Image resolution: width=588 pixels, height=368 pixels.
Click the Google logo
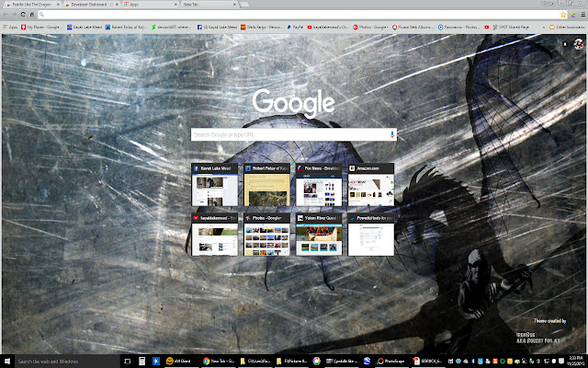click(x=293, y=103)
